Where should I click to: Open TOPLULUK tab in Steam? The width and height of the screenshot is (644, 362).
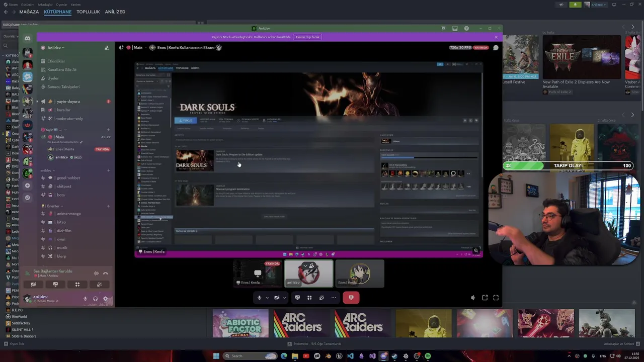(88, 12)
